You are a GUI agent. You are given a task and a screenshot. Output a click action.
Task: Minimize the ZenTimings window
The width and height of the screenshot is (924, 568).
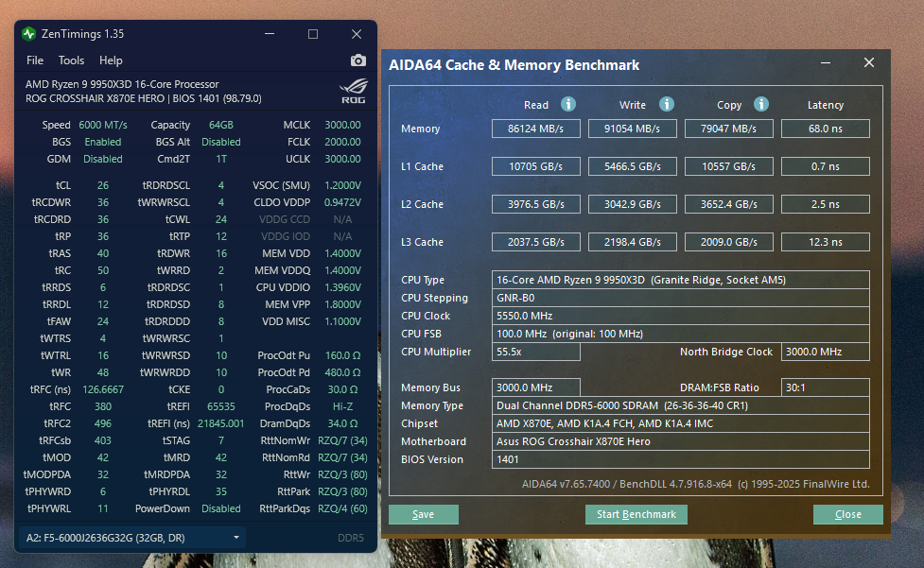[x=270, y=33]
